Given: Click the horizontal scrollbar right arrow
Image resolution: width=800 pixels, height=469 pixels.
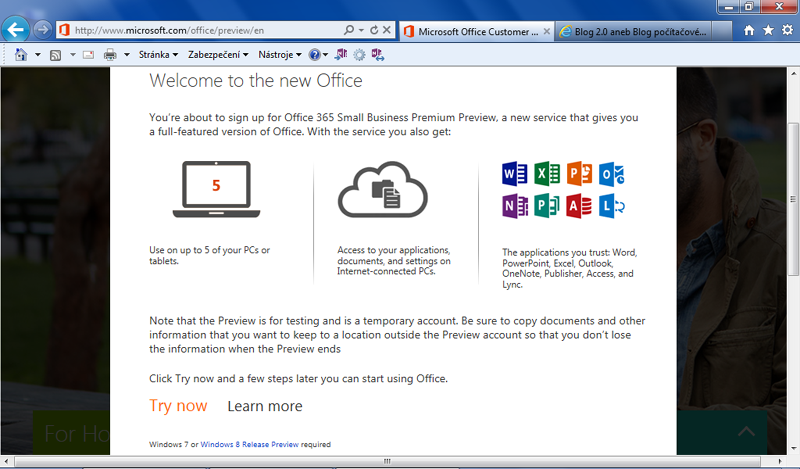Looking at the screenshot, I should 780,461.
